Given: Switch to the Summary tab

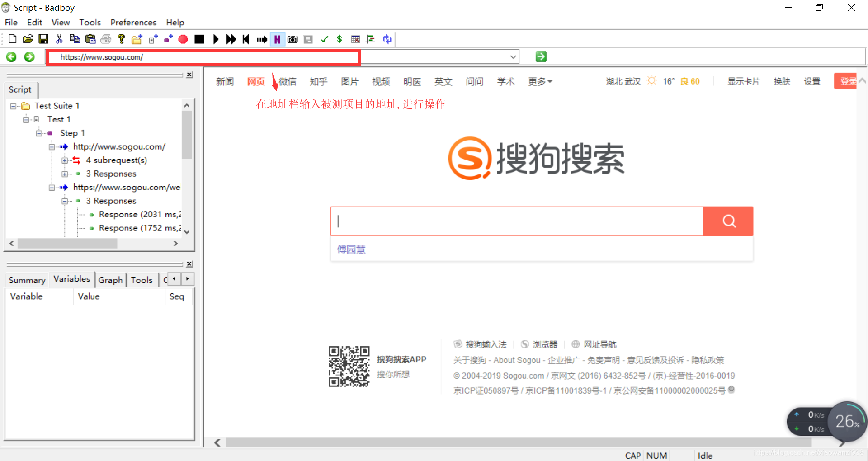Looking at the screenshot, I should (27, 280).
